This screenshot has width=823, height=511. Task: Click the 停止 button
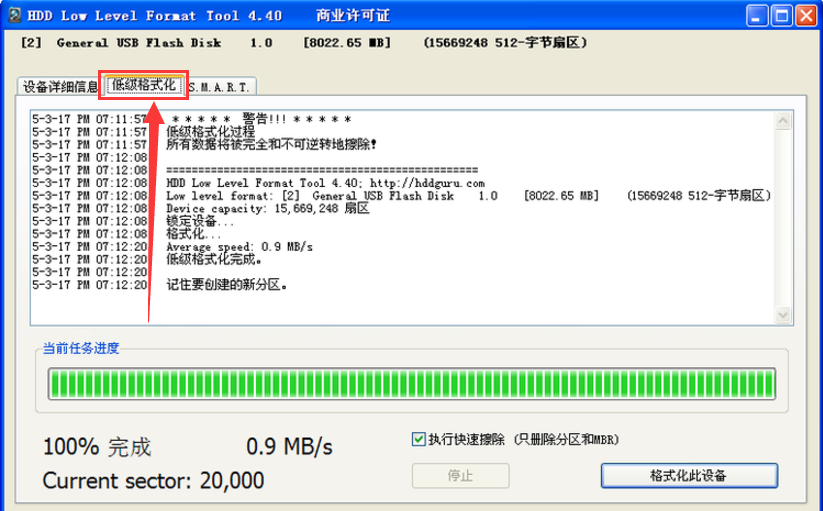coord(459,475)
